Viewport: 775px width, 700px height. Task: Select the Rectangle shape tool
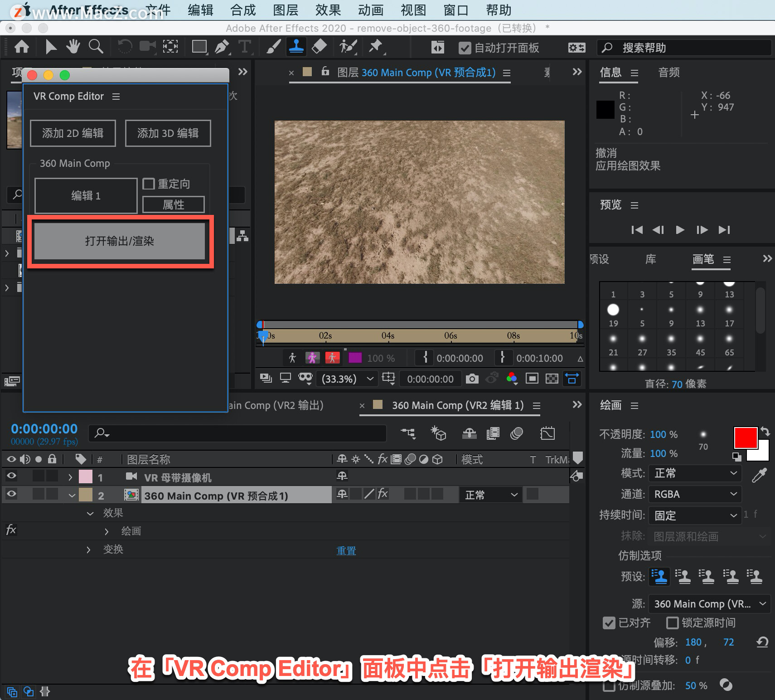199,47
